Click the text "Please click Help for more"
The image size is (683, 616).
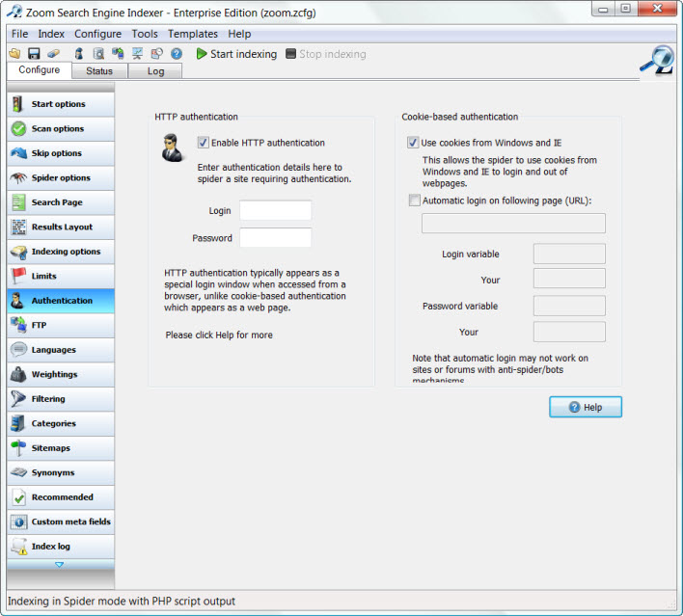(219, 335)
